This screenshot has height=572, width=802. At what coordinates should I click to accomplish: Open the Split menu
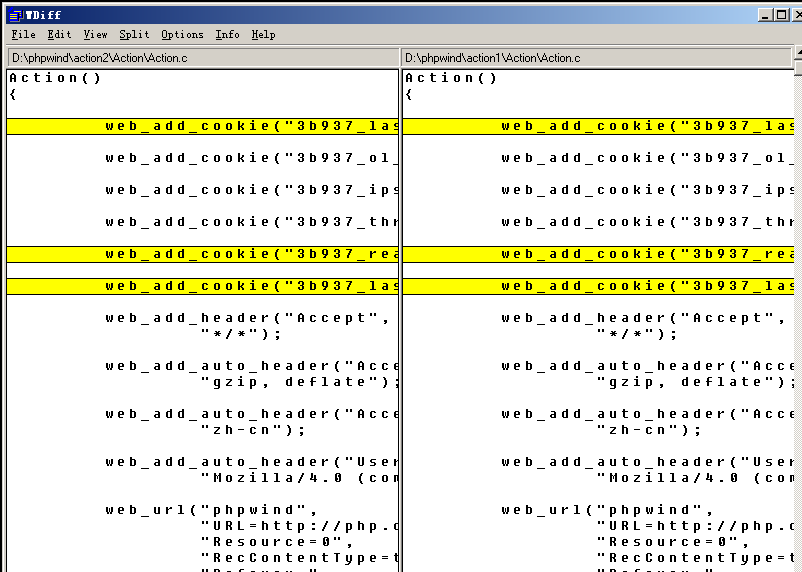[x=134, y=34]
